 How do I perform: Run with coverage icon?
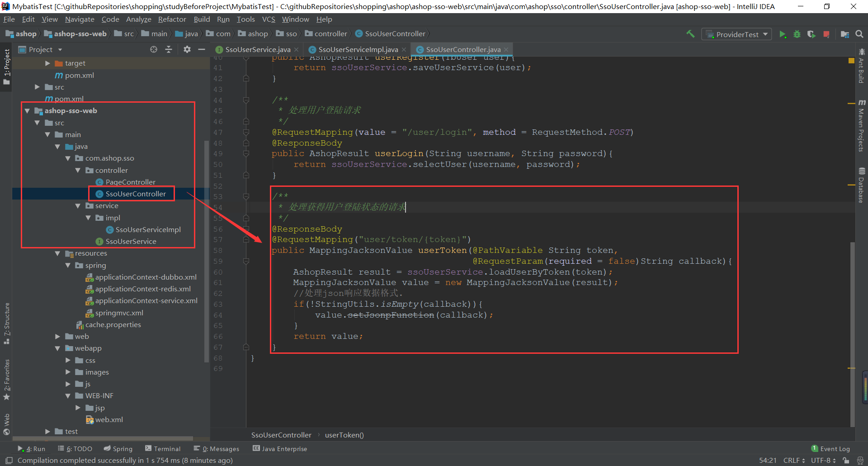pos(811,34)
